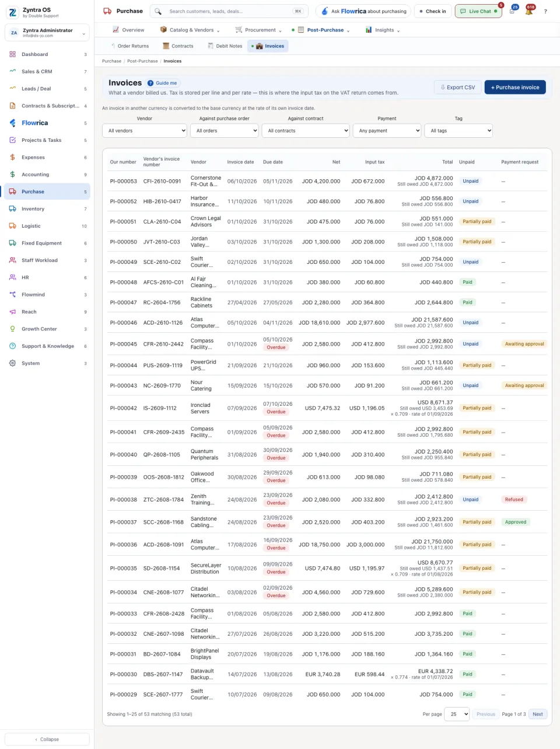Open the System gear icon
The width and height of the screenshot is (560, 749).
[x=12, y=363]
